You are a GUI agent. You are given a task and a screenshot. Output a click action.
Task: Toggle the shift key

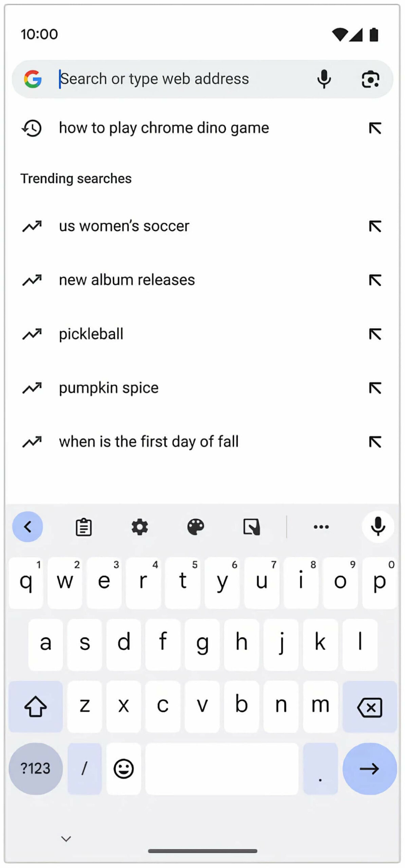36,706
